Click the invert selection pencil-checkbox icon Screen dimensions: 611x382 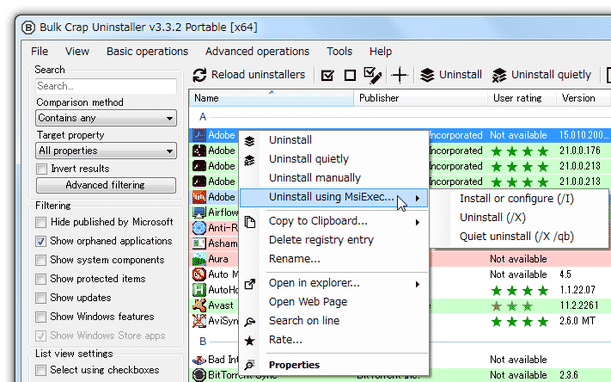[x=373, y=75]
